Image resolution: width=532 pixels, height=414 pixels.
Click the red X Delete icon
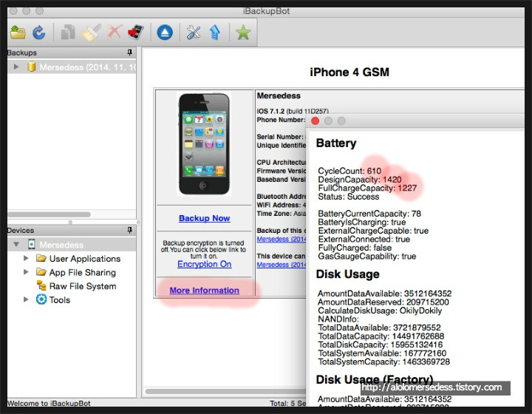[115, 33]
